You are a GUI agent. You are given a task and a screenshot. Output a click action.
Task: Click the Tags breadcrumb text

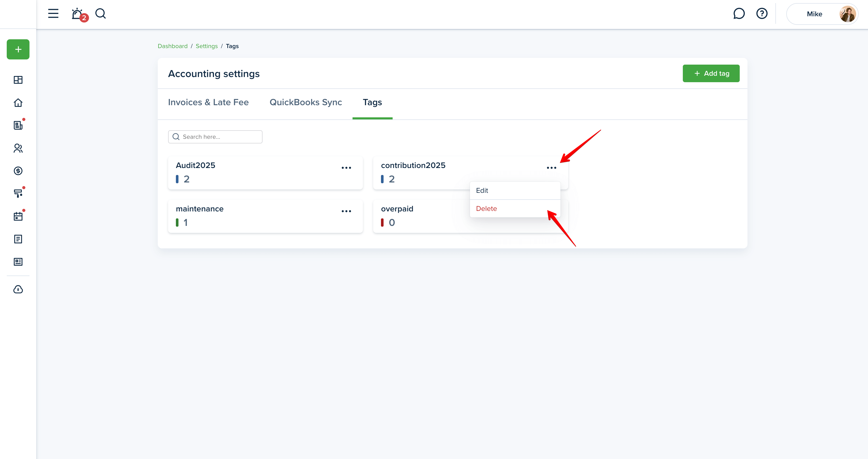232,46
